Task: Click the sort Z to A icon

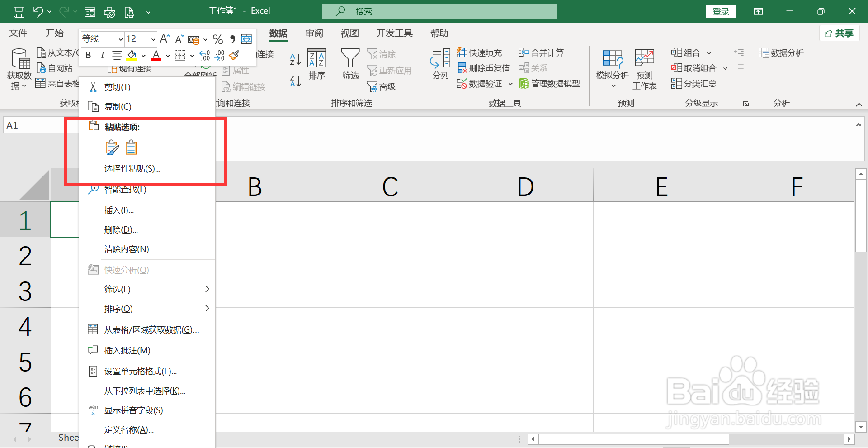Action: (x=295, y=81)
